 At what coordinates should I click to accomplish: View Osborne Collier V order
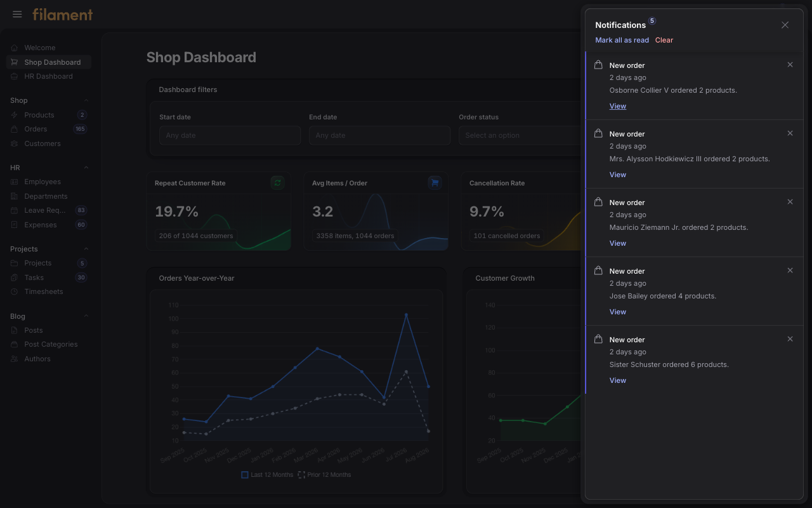click(x=617, y=106)
